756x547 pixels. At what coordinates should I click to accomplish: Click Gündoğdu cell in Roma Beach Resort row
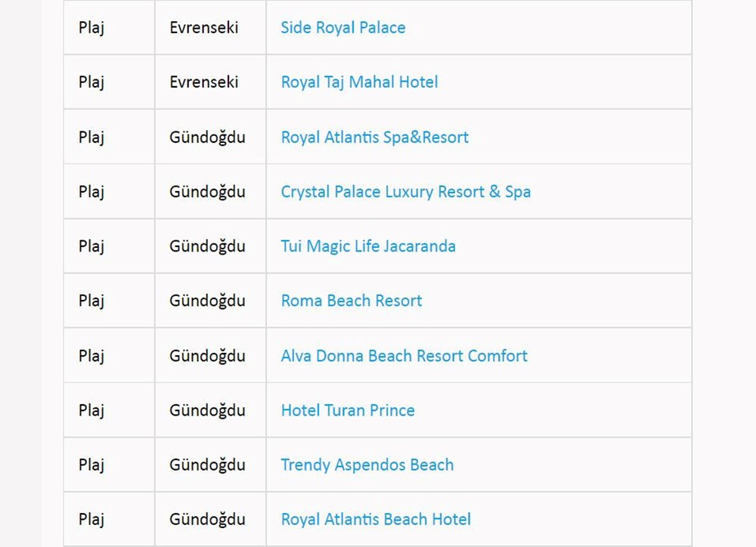(207, 301)
